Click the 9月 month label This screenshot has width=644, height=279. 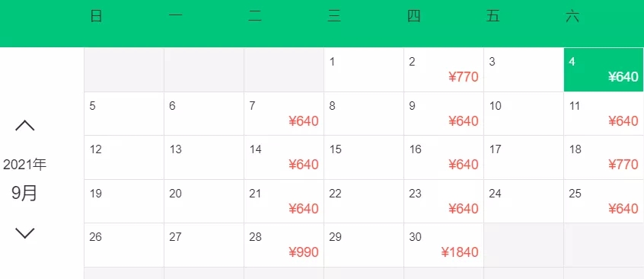point(24,193)
